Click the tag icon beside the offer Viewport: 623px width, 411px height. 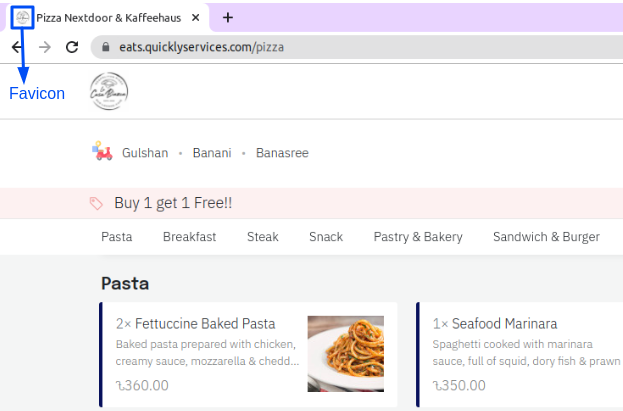tap(96, 203)
